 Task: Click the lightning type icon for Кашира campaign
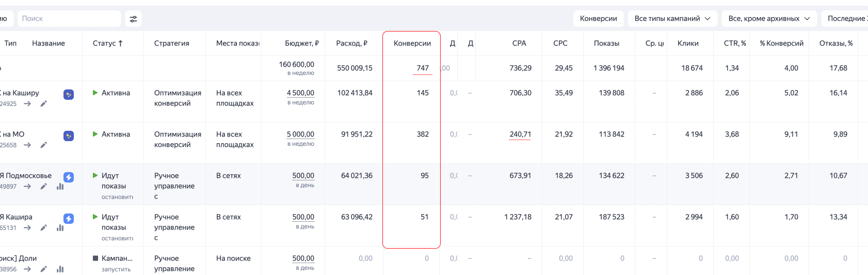click(69, 219)
